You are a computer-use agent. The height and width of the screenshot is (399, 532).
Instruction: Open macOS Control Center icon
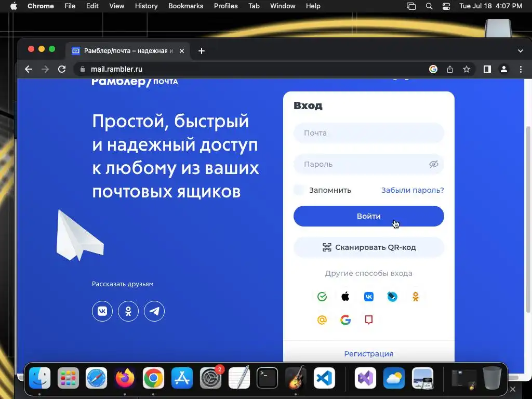click(x=446, y=6)
